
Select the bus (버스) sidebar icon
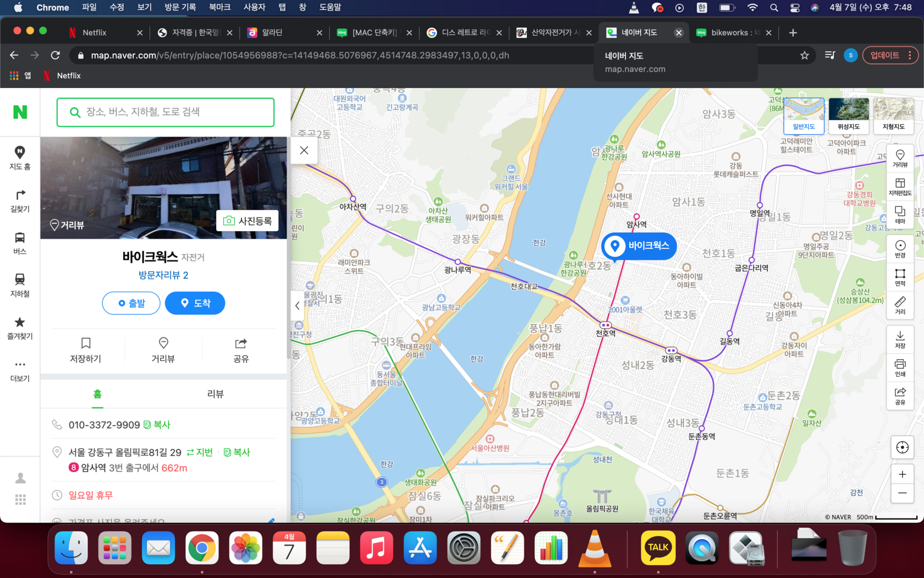(x=20, y=243)
